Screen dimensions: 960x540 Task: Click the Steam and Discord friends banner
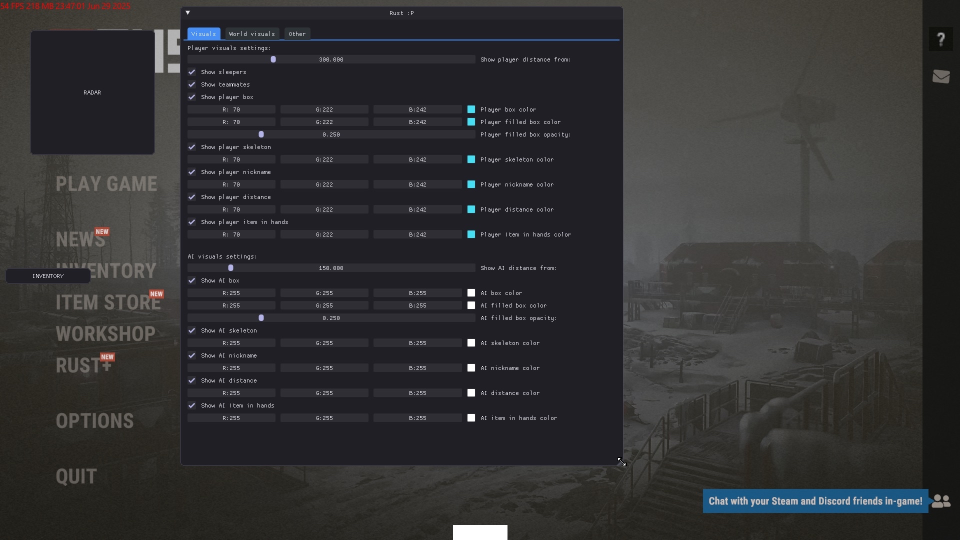coord(816,501)
